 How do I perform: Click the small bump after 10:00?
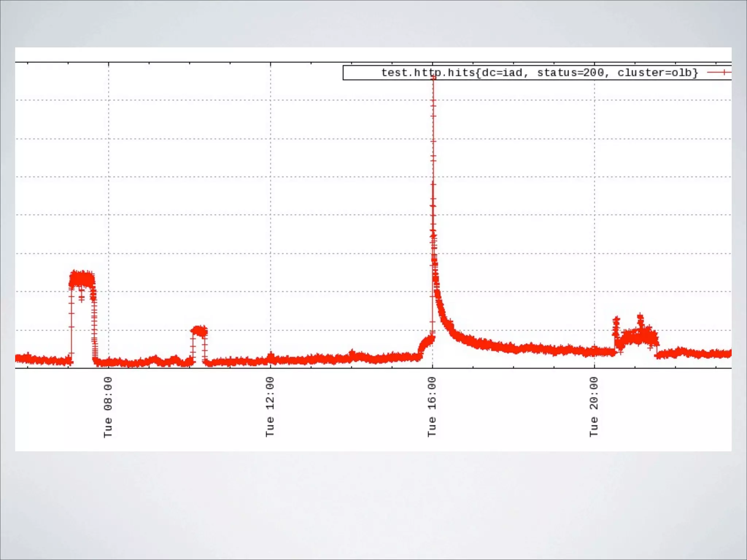point(199,331)
